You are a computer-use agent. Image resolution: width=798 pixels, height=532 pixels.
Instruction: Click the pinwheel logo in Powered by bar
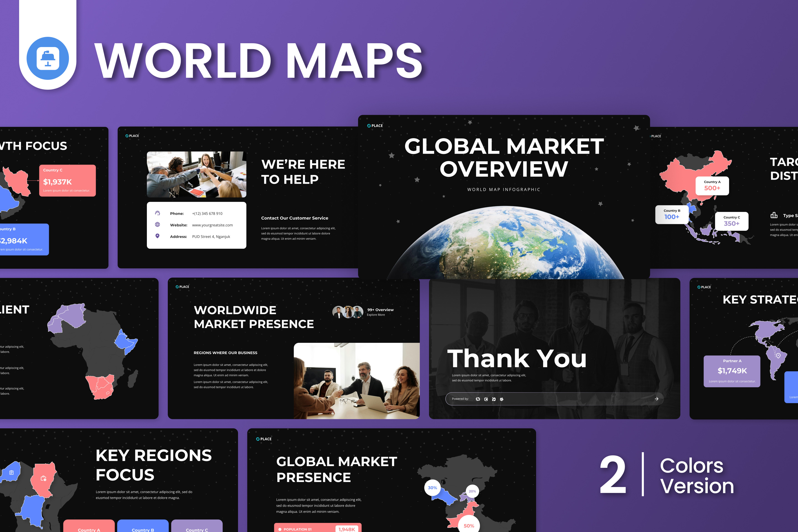pyautogui.click(x=502, y=399)
